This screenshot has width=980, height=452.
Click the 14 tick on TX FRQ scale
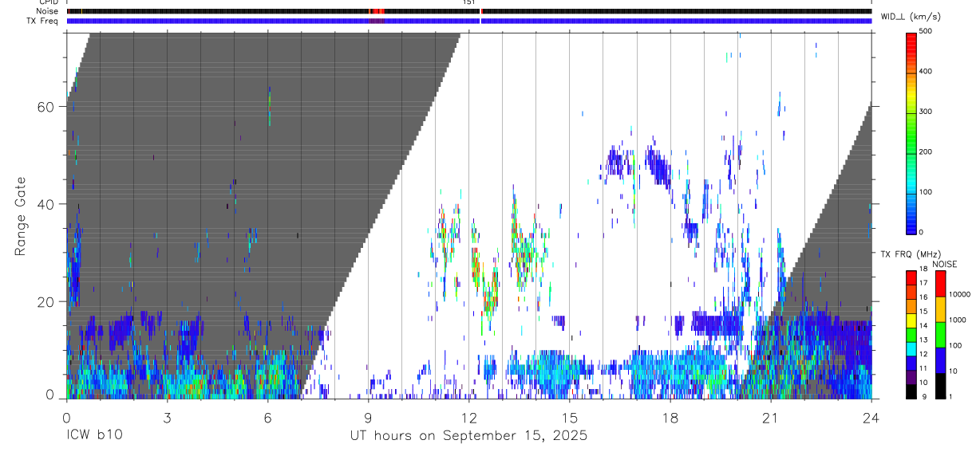click(x=923, y=326)
